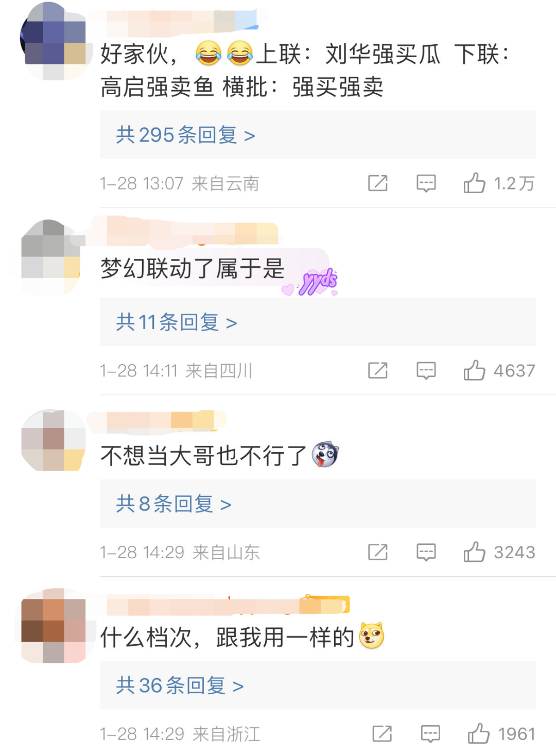Reply to the 山东 comment via bubble icon
The width and height of the screenshot is (556, 756).
click(426, 553)
